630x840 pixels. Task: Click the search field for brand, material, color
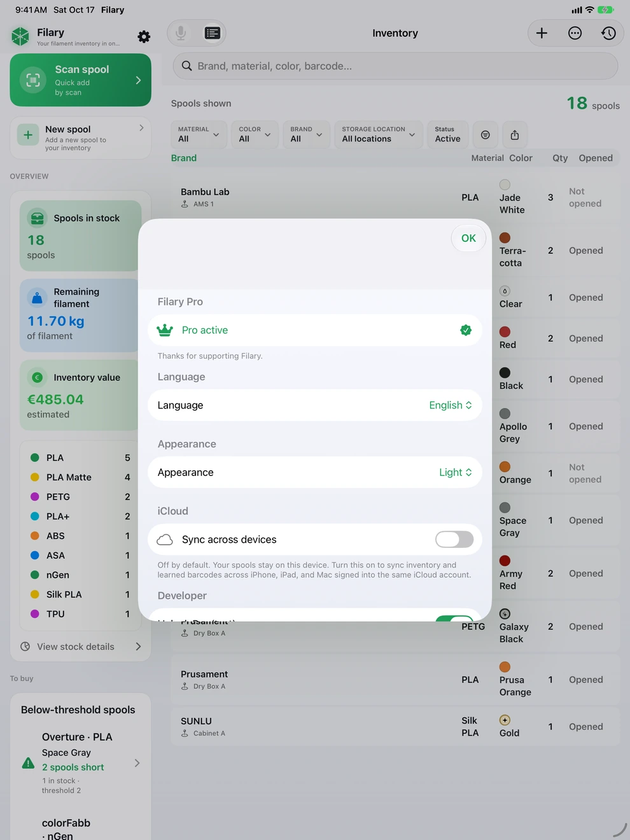(395, 66)
